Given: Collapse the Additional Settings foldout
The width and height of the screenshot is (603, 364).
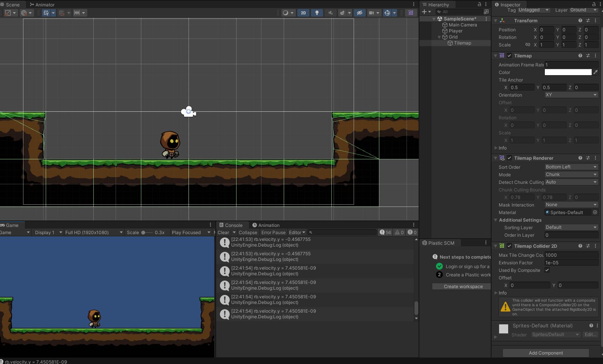Looking at the screenshot, I should [x=495, y=220].
